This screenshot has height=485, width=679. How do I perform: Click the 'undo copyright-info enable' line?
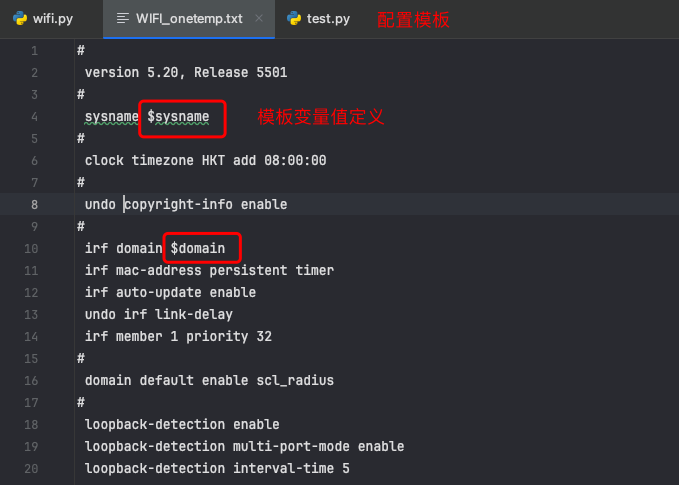tap(186, 204)
